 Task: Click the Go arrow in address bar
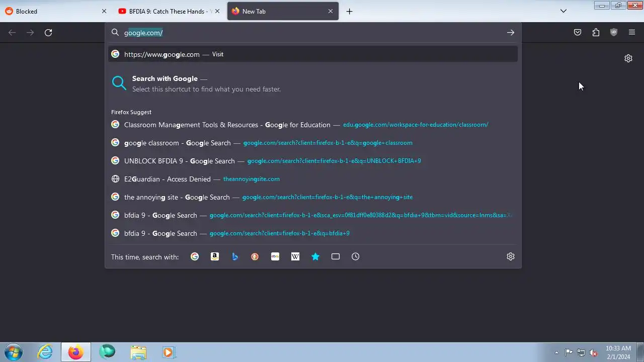tap(511, 33)
